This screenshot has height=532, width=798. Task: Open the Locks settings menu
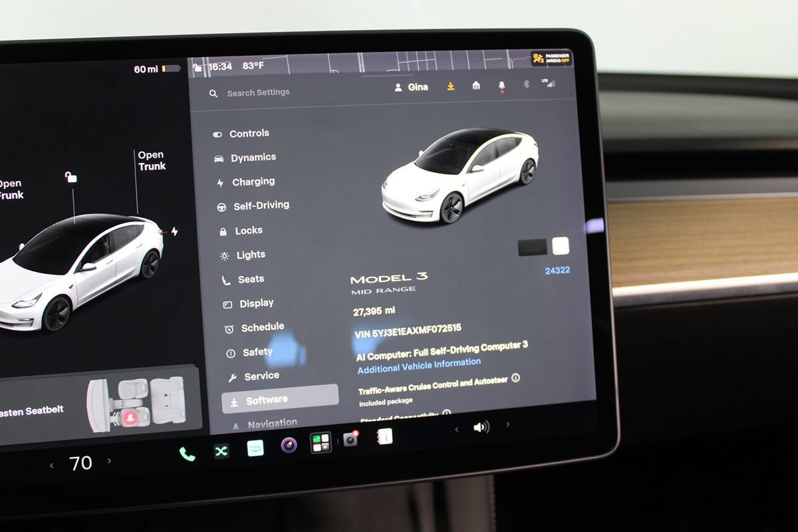[240, 231]
